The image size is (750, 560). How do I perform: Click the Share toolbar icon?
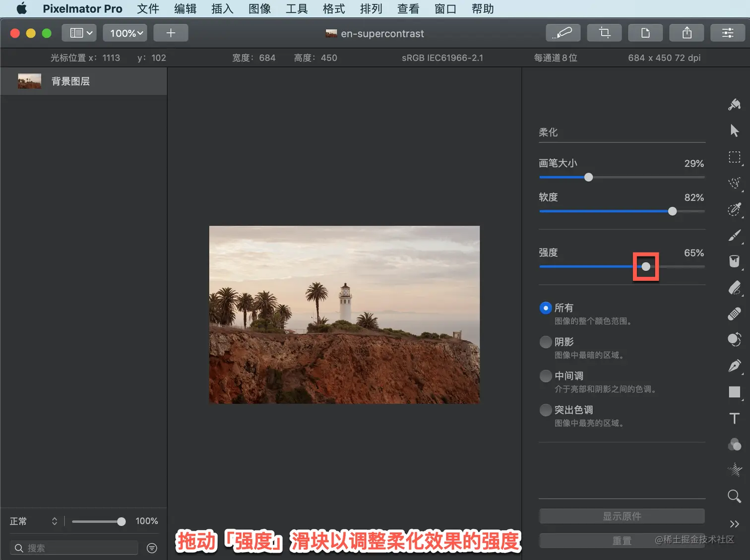[x=687, y=33]
